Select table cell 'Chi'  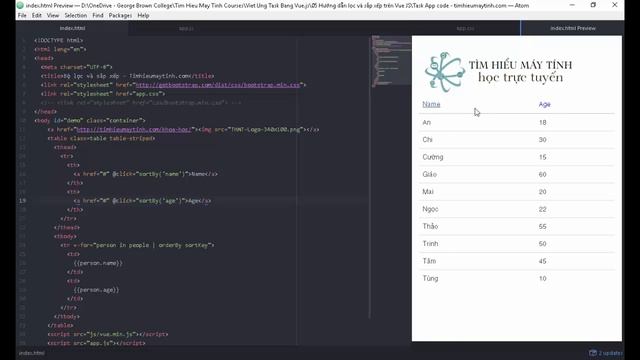pyautogui.click(x=427, y=140)
